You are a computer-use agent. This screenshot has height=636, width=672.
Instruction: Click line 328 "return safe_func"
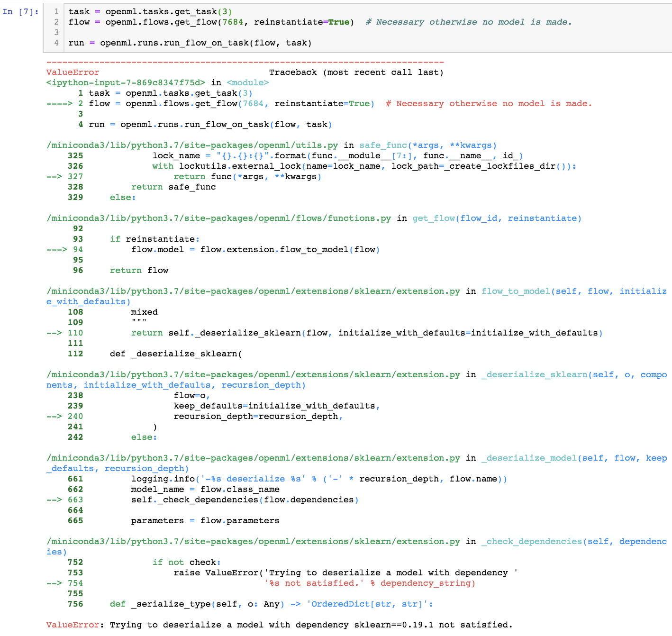[173, 187]
